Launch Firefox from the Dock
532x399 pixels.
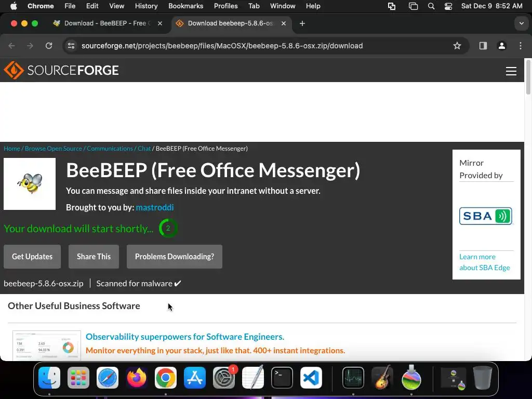tap(137, 378)
